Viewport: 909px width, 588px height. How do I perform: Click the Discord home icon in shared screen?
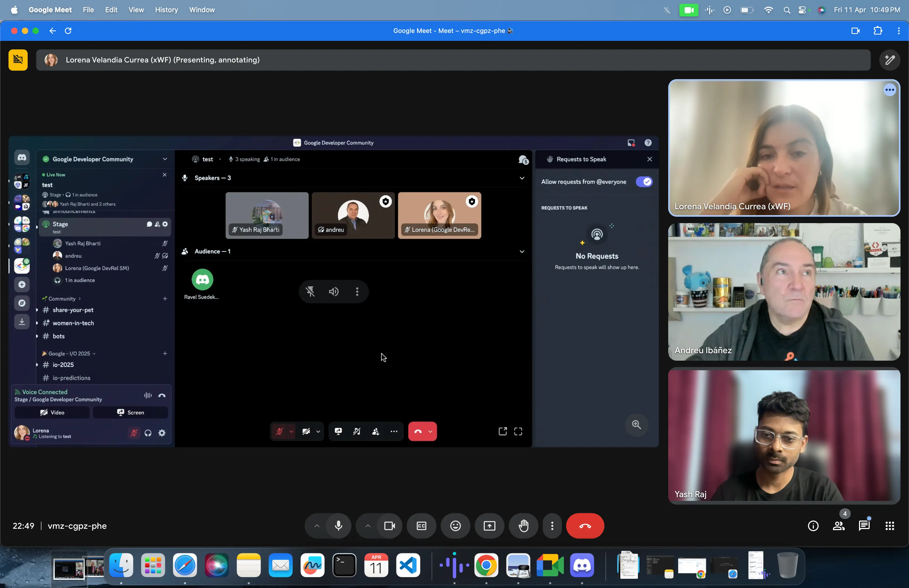tap(22, 157)
